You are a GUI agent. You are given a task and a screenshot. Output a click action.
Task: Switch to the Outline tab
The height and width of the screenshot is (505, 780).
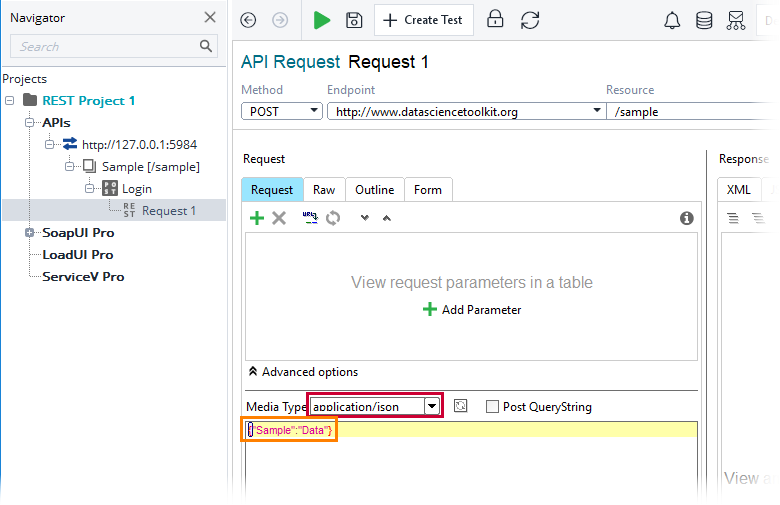[x=375, y=190]
